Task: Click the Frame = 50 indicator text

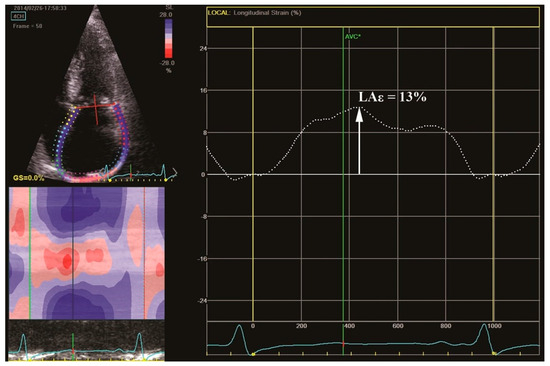Action: 27,26
